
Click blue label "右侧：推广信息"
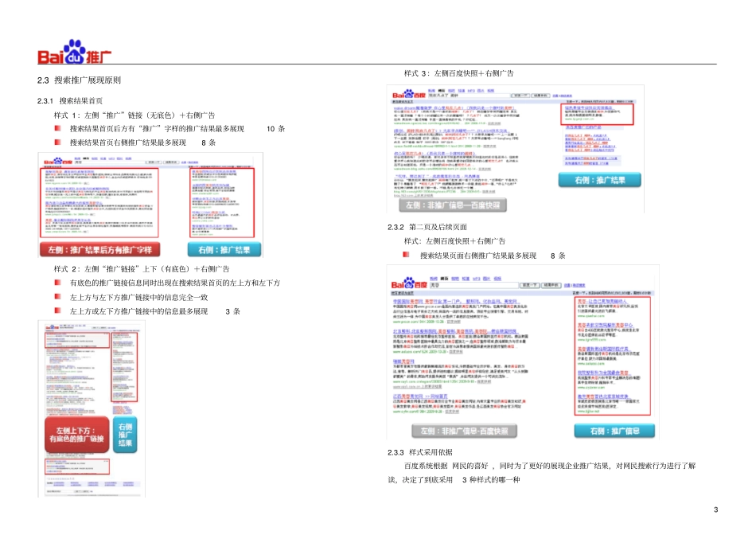(614, 431)
